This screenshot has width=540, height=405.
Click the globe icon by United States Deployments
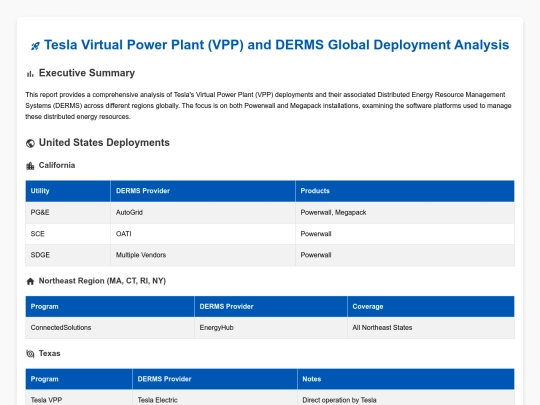(30, 143)
